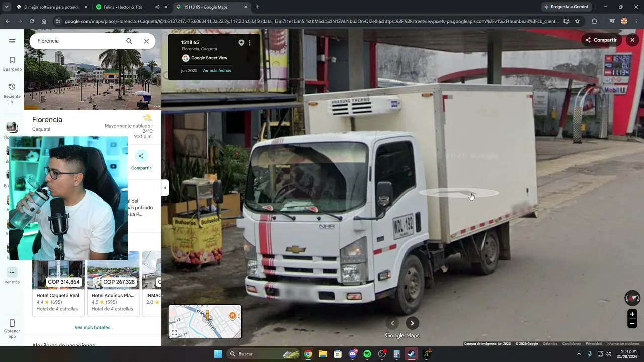Open the Chrome tab search dropdown
This screenshot has height=362, width=644.
[7, 7]
